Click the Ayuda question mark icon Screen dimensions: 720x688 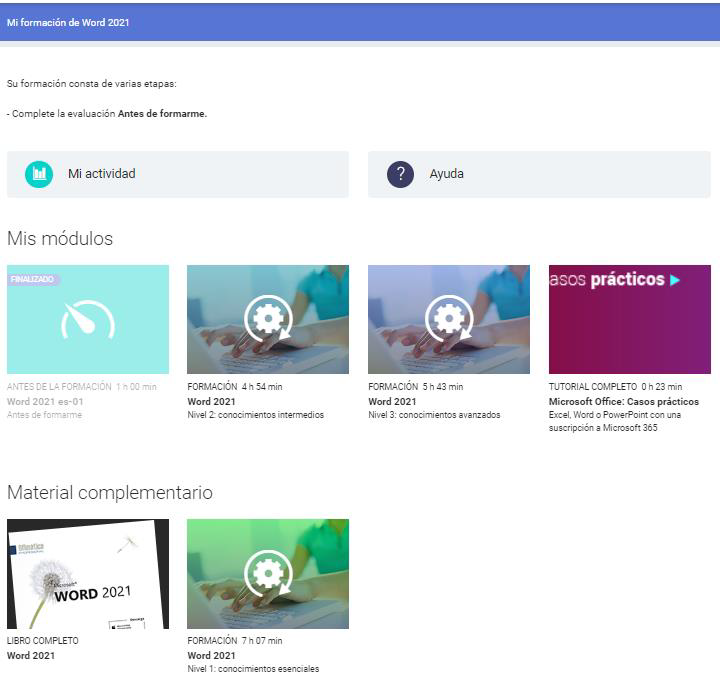400,174
